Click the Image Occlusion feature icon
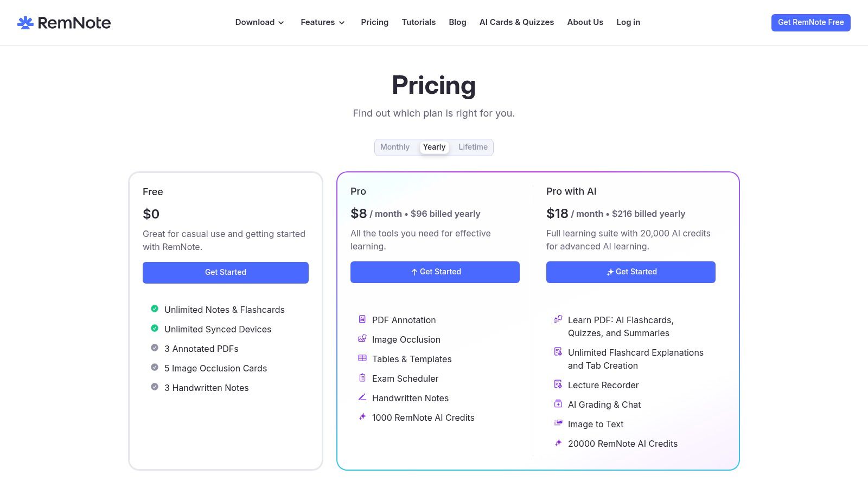Image resolution: width=868 pixels, height=488 pixels. pos(362,339)
